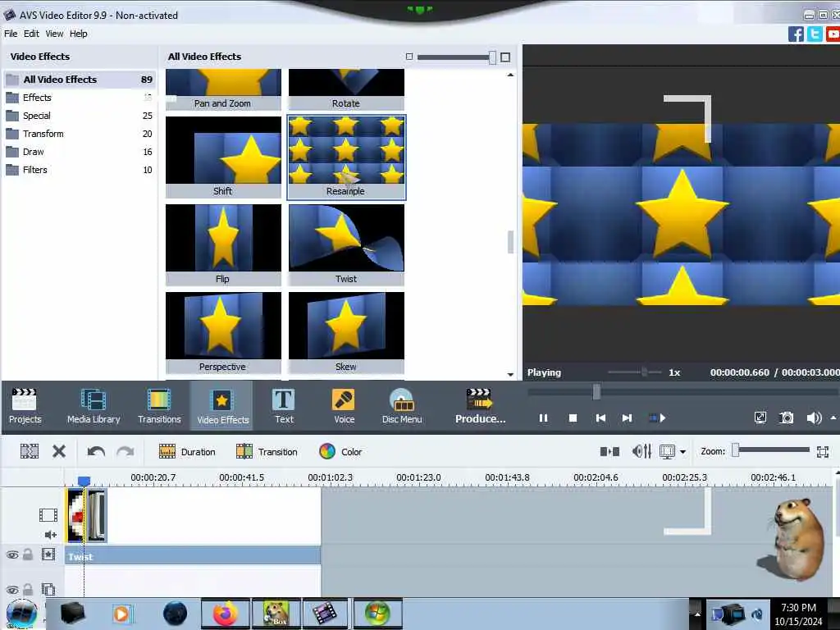840x630 pixels.
Task: Adjust the timeline Zoom slider
Action: point(736,450)
